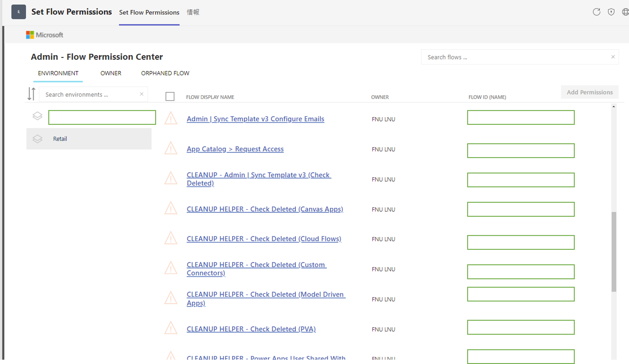Open the ORPHANED FLOW tab
The width and height of the screenshot is (629, 364).
pos(165,73)
